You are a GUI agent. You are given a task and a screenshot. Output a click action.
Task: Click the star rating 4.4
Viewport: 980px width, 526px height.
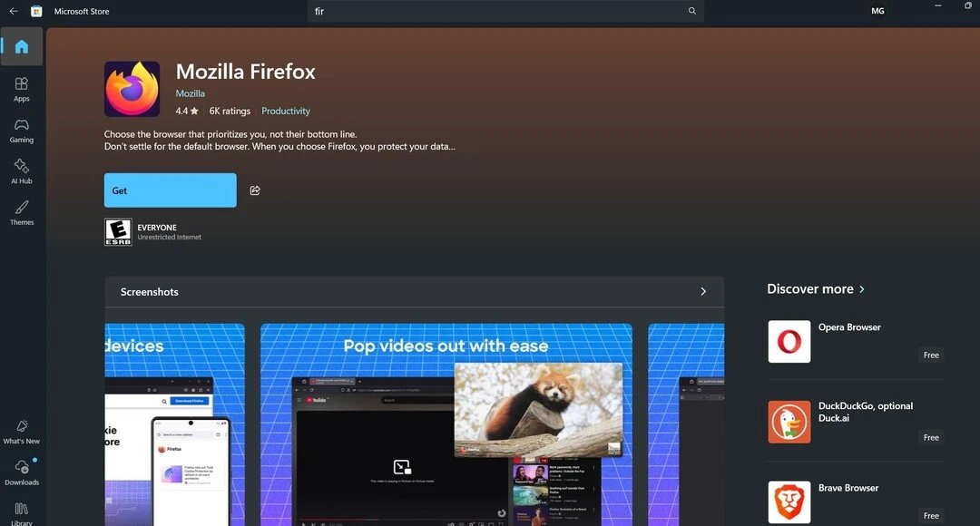pos(187,112)
